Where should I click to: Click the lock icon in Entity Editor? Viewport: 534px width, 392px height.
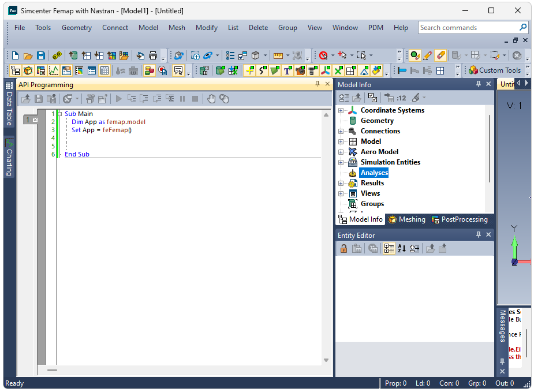tap(343, 249)
